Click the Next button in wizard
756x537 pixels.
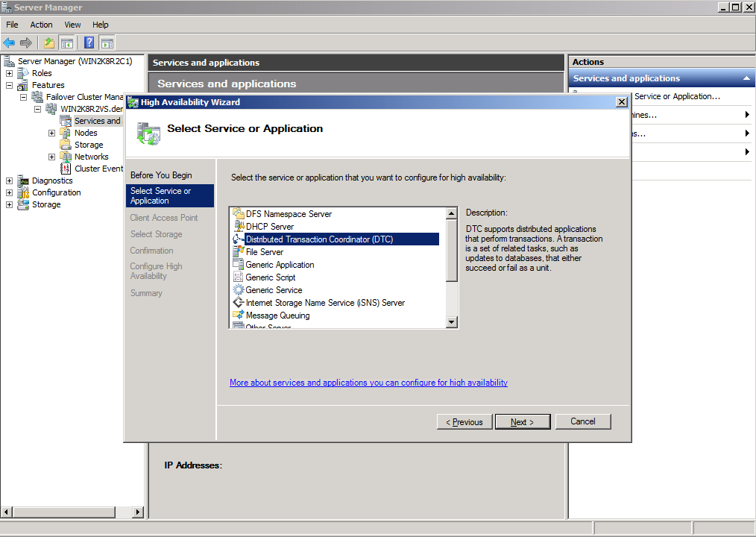pyautogui.click(x=522, y=421)
